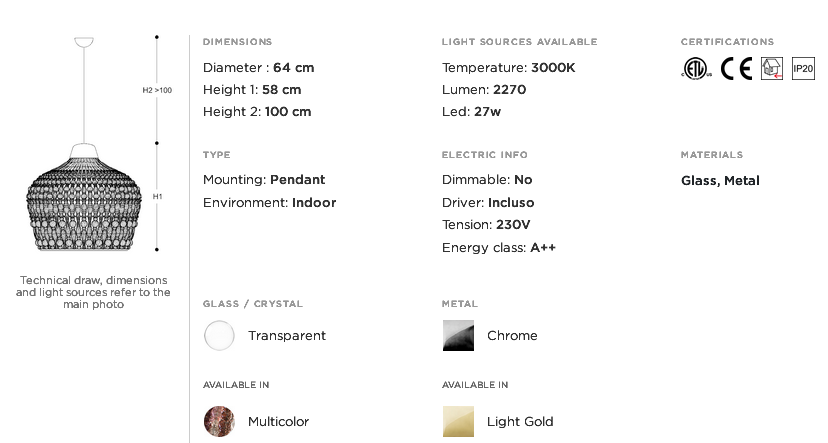Click the ETL certification logo

click(x=696, y=68)
